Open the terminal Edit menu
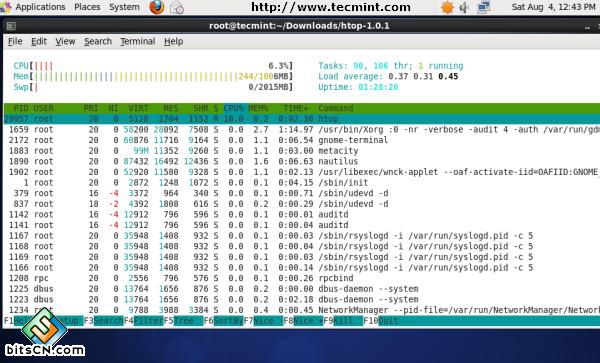 [x=39, y=41]
